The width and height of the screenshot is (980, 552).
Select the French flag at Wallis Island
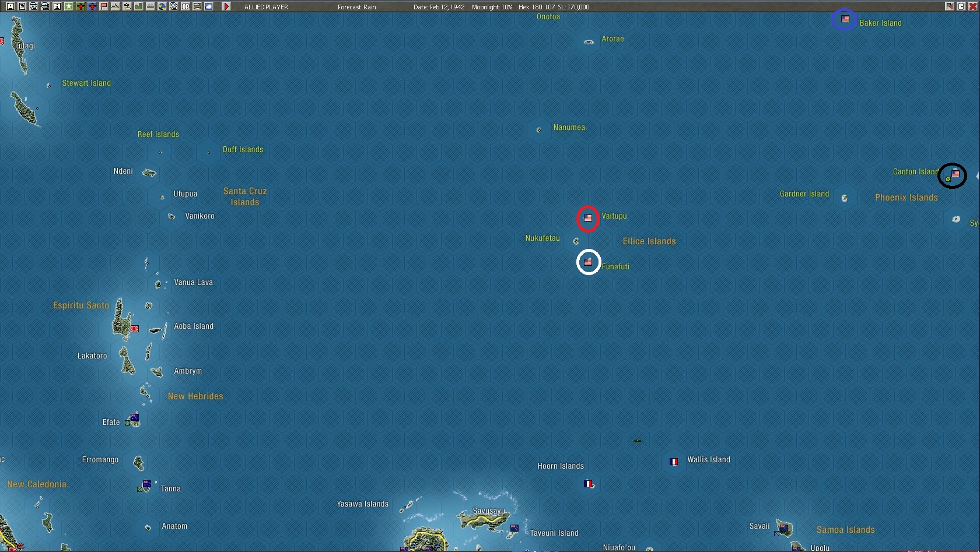(x=674, y=462)
